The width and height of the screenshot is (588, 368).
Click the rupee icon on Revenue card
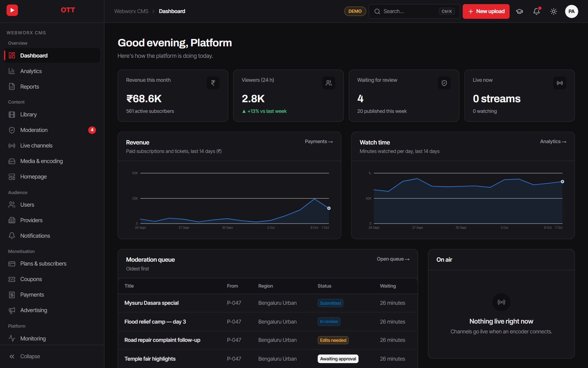[x=213, y=83]
